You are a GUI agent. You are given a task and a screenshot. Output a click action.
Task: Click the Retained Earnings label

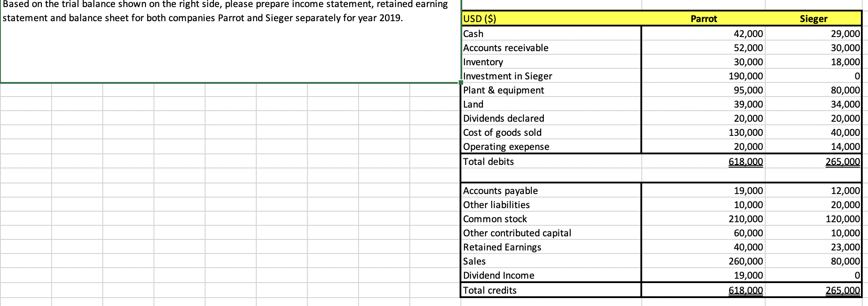coord(502,247)
